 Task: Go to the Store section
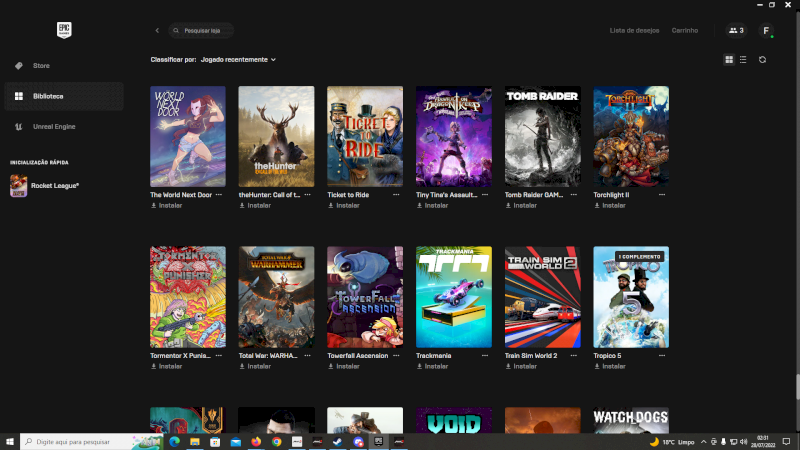pyautogui.click(x=41, y=66)
